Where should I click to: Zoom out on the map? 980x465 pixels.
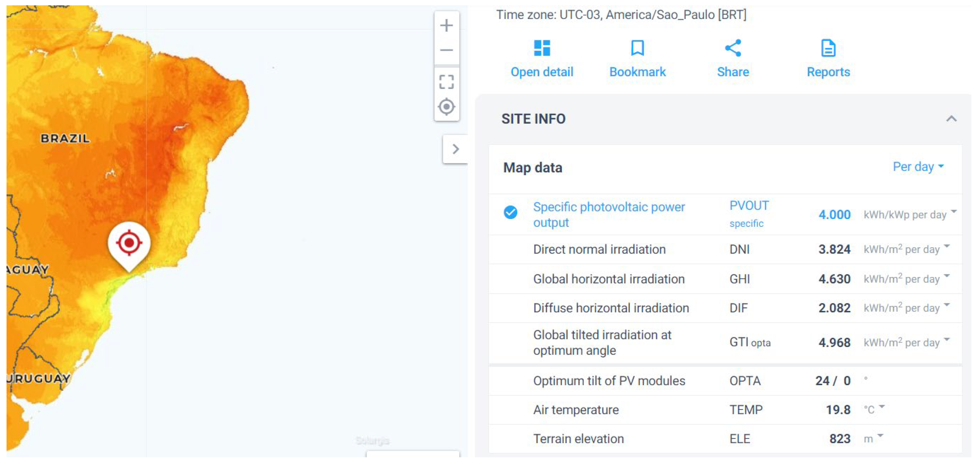pos(446,50)
